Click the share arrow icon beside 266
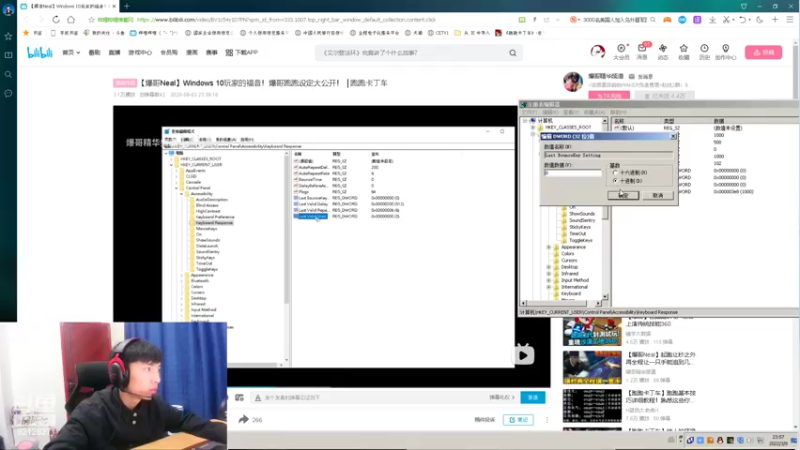800x450 pixels. pyautogui.click(x=243, y=419)
